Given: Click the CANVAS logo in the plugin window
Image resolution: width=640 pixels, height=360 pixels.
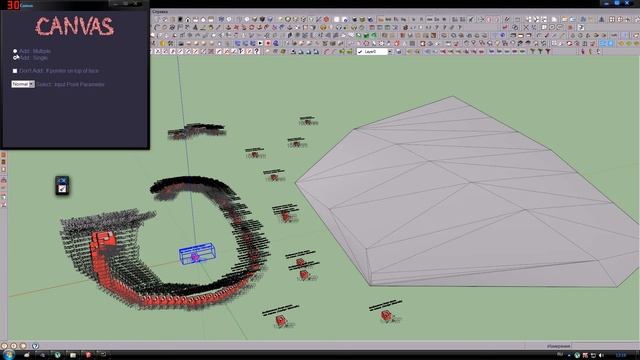Looking at the screenshot, I should (74, 27).
